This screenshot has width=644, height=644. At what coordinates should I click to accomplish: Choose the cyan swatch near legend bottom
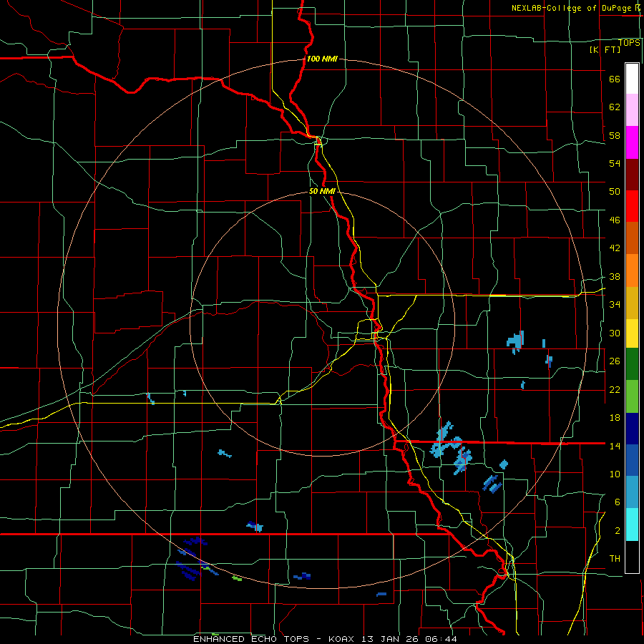[x=632, y=525]
